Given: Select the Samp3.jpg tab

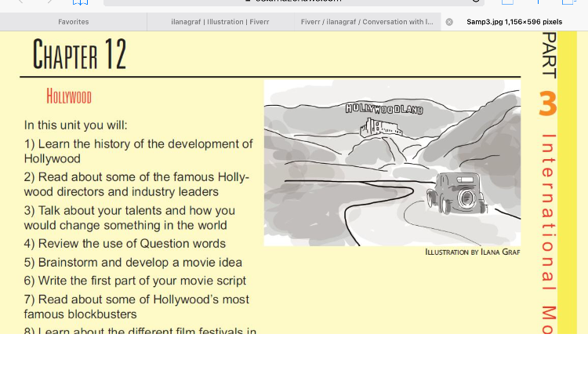Looking at the screenshot, I should pyautogui.click(x=514, y=22).
